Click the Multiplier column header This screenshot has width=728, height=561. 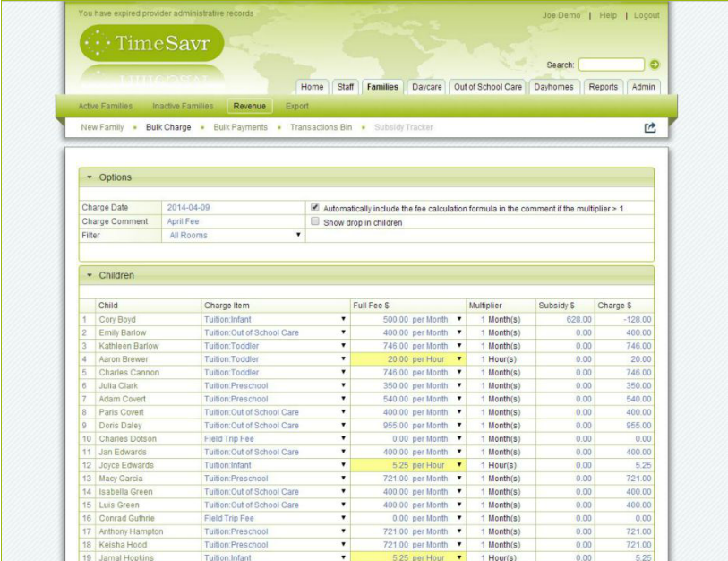click(x=485, y=306)
